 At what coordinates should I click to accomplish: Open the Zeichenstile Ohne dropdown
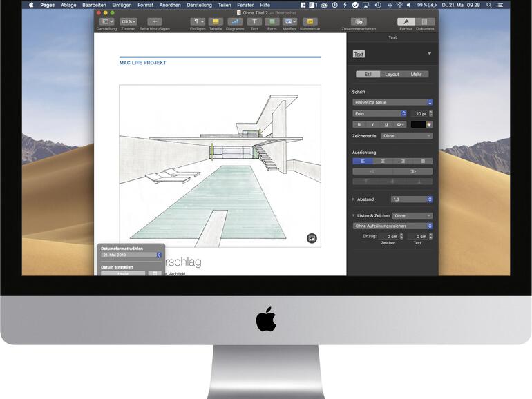coord(406,135)
